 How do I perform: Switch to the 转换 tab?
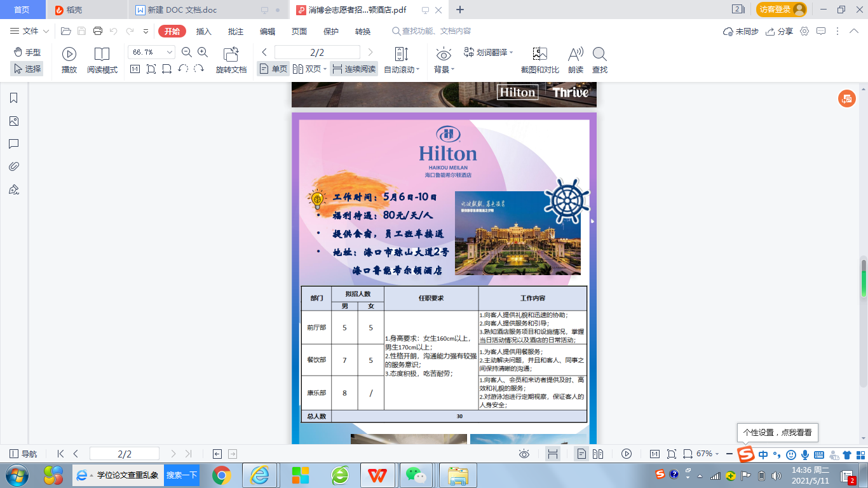(363, 32)
